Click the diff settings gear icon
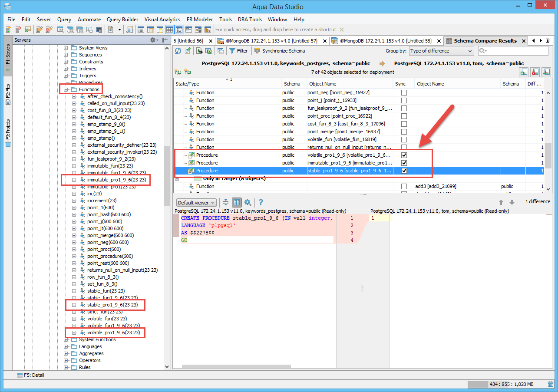The height and width of the screenshot is (392, 558). pos(248,202)
